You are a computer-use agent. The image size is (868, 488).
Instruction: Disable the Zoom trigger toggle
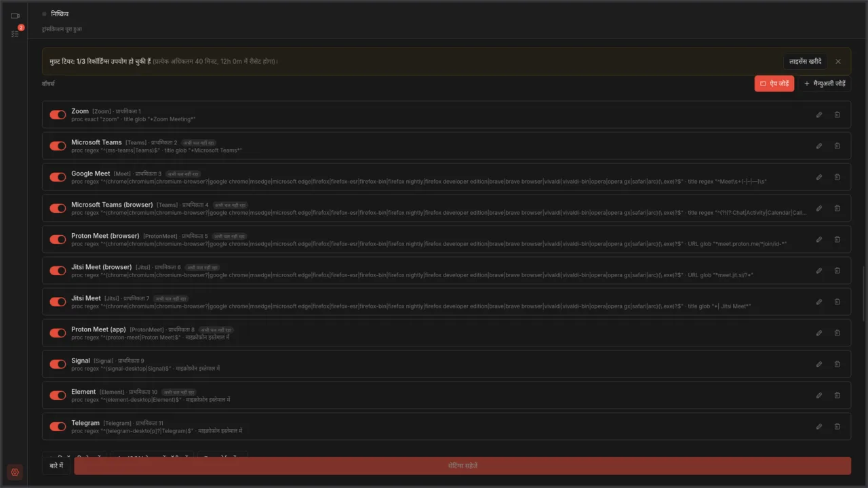tap(58, 115)
